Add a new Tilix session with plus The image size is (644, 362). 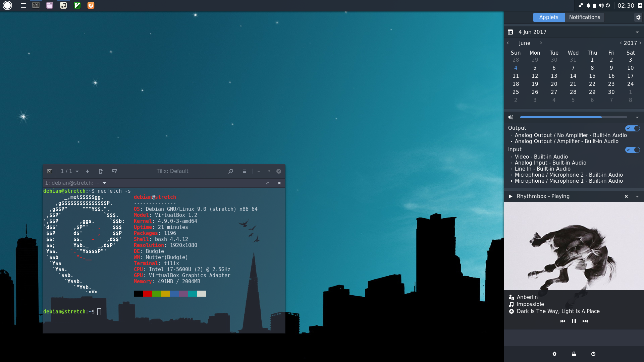[x=88, y=171]
